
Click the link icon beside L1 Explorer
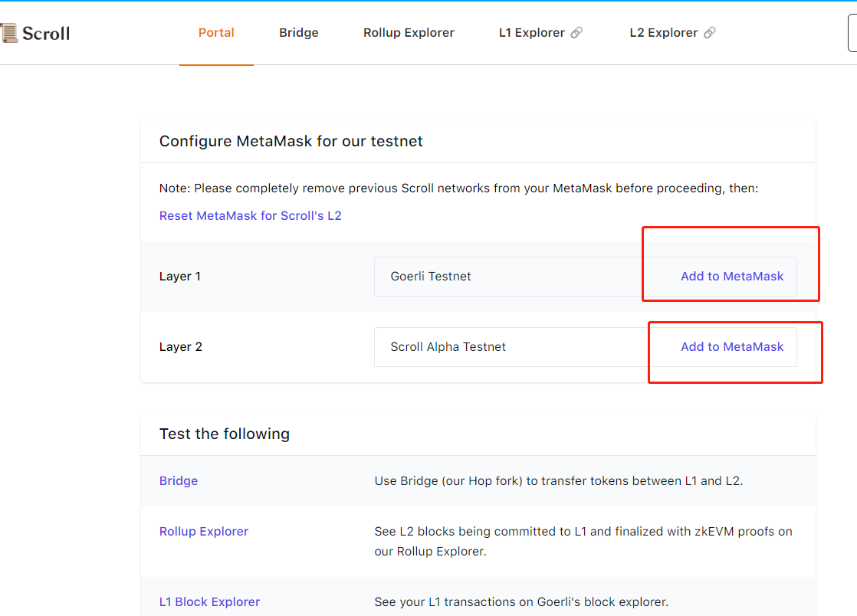point(576,33)
